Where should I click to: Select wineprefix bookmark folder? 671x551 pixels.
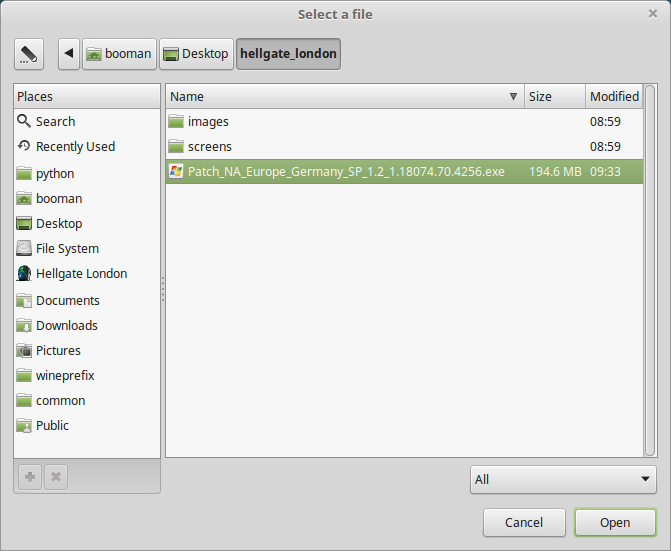[87, 376]
